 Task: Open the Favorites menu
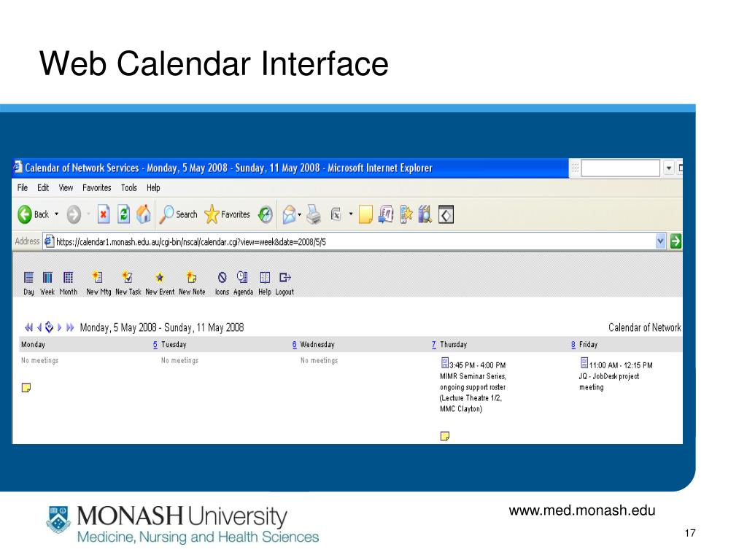[x=97, y=187]
